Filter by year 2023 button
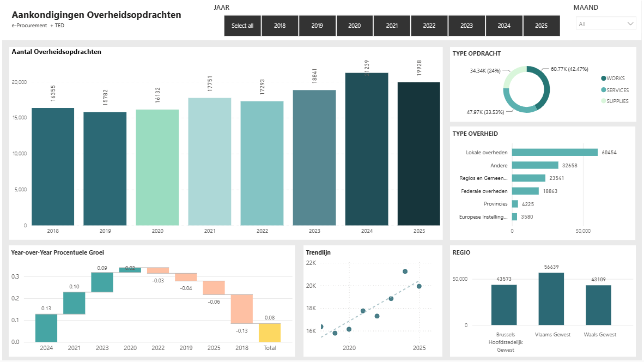The image size is (644, 362). pyautogui.click(x=466, y=26)
